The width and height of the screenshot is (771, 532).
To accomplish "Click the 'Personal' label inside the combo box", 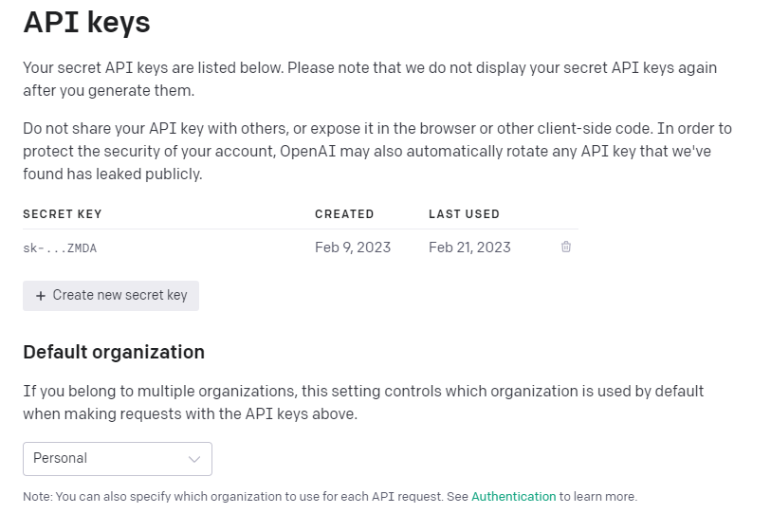I will point(60,458).
